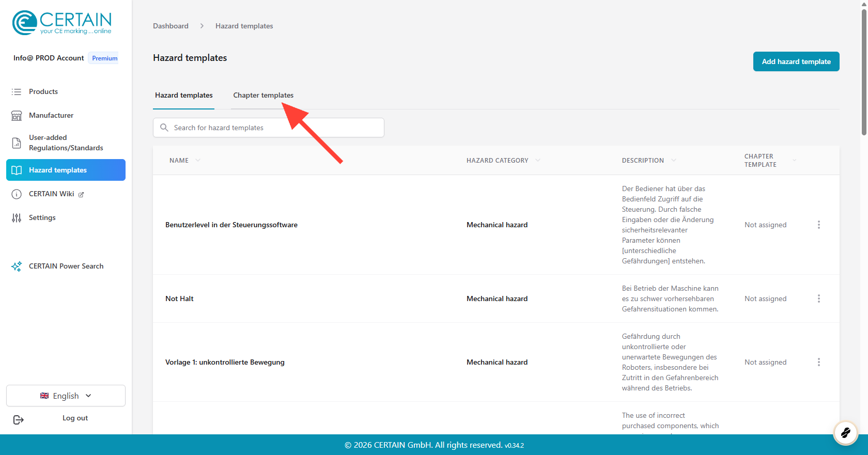Click the Premium account badge
The image size is (868, 455).
tap(104, 58)
